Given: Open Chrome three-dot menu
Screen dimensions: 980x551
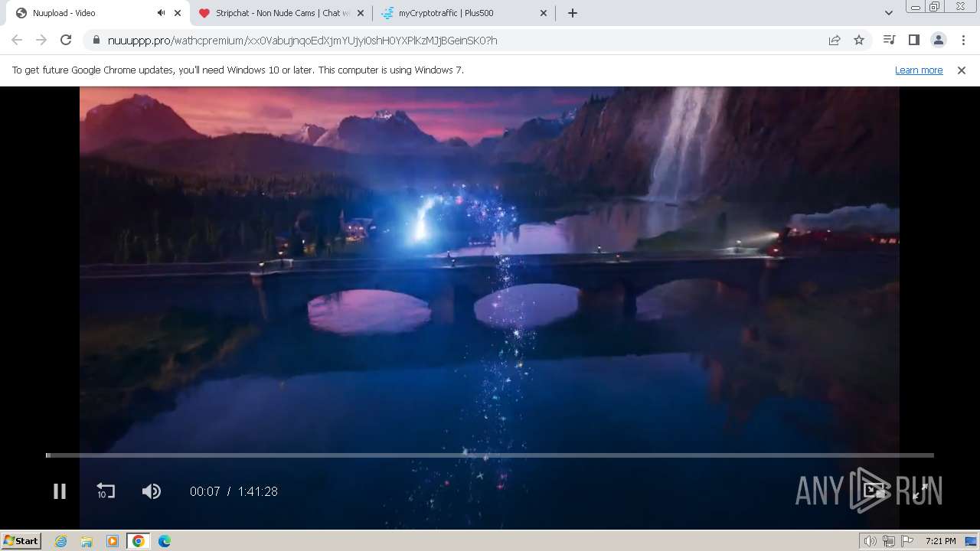Looking at the screenshot, I should click(x=963, y=40).
